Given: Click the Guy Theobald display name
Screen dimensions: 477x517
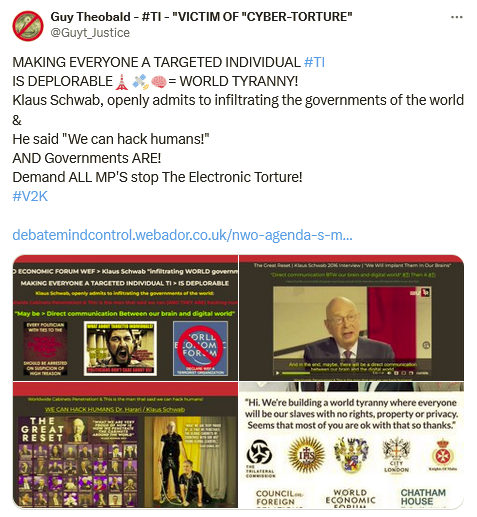Looking at the screenshot, I should click(90, 17).
